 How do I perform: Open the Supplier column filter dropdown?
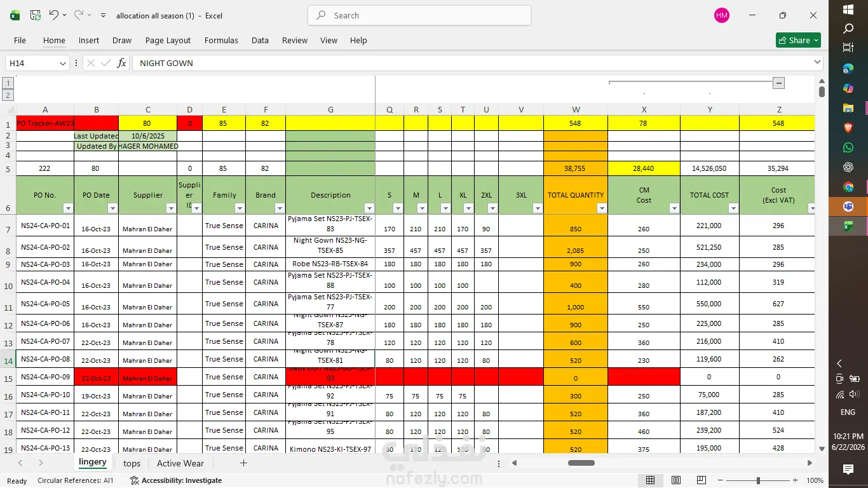pos(171,208)
